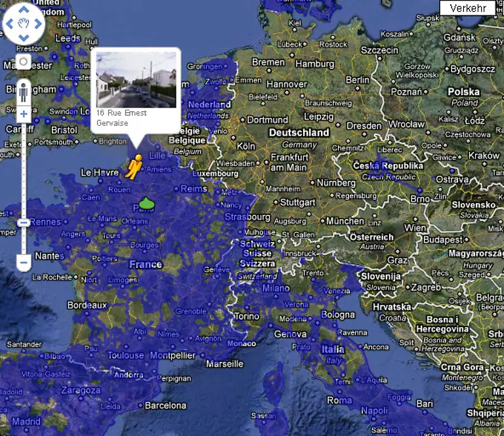
Task: Click the circle location button below pan control
Action: tap(23, 62)
